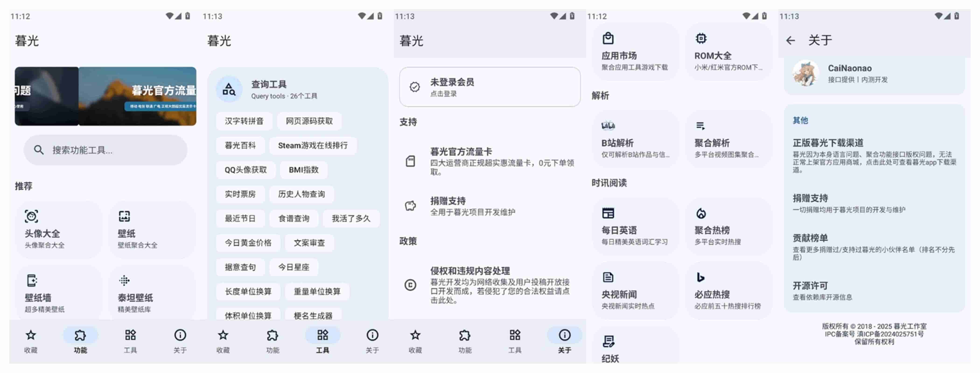Open the 壁纸 wallpaper collection card
The width and height of the screenshot is (980, 373).
(151, 229)
